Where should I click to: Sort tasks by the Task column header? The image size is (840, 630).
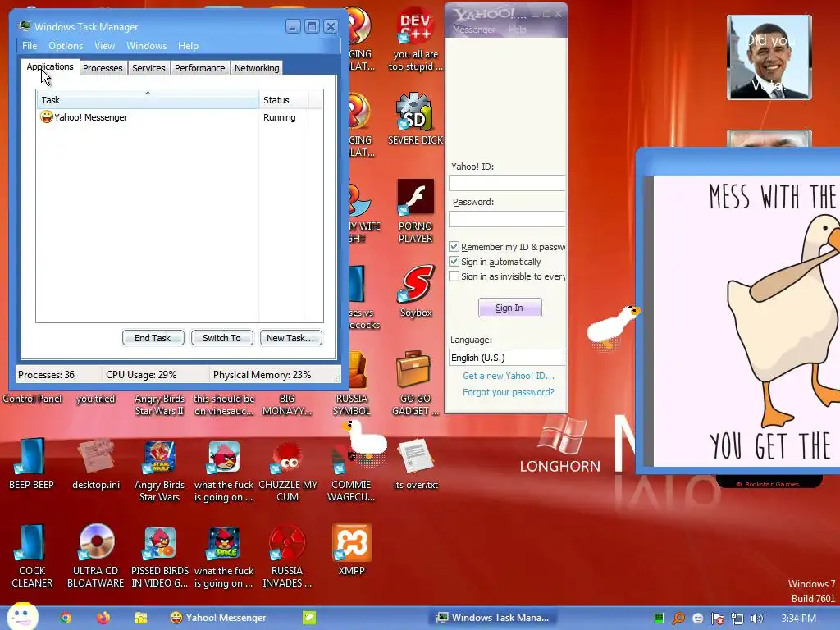tap(148, 100)
